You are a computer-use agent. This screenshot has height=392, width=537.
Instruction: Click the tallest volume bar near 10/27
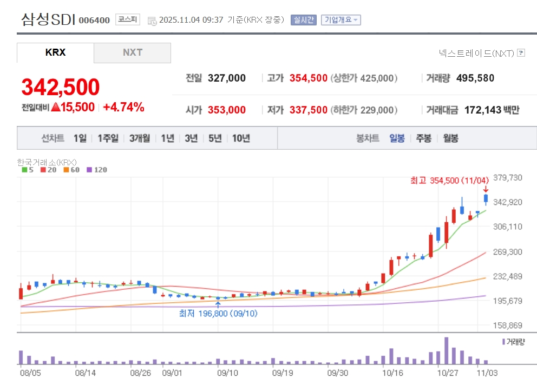(x=447, y=350)
